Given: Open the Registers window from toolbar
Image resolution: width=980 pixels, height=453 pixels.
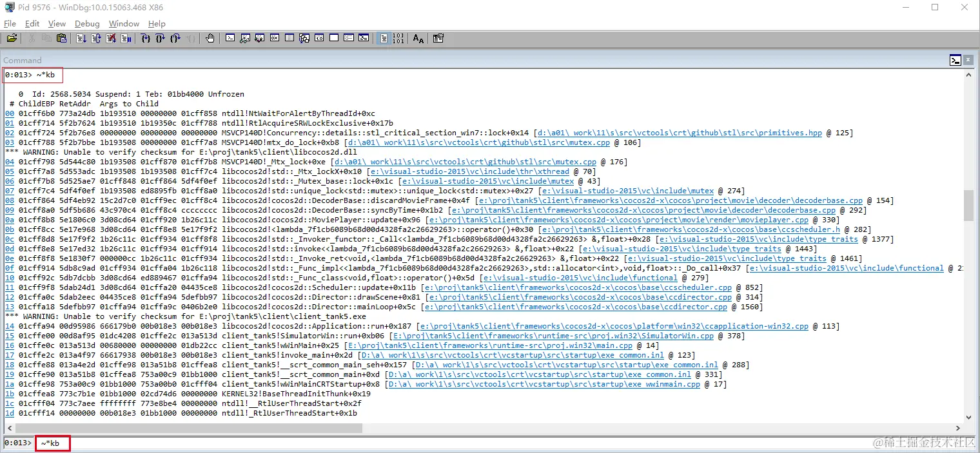Looking at the screenshot, I should pos(275,38).
